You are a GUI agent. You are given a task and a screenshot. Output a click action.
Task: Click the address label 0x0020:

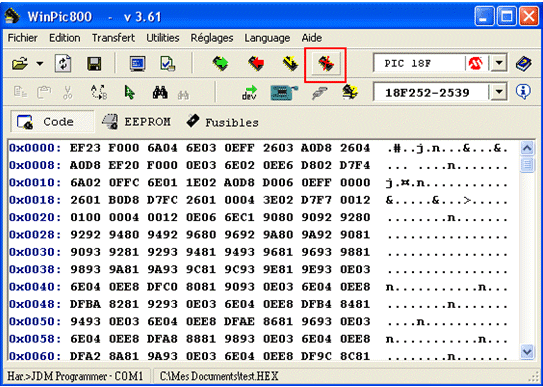pos(35,217)
